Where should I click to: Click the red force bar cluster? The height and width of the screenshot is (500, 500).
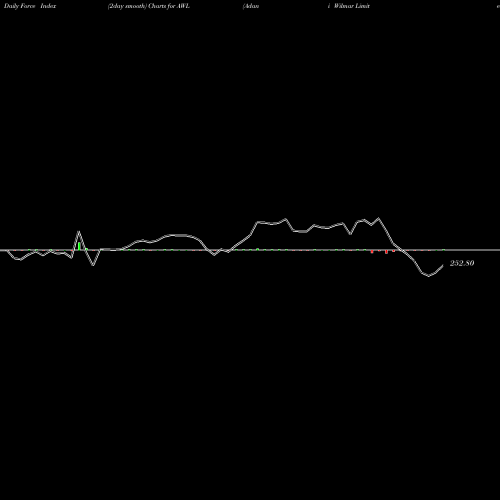pos(383,251)
